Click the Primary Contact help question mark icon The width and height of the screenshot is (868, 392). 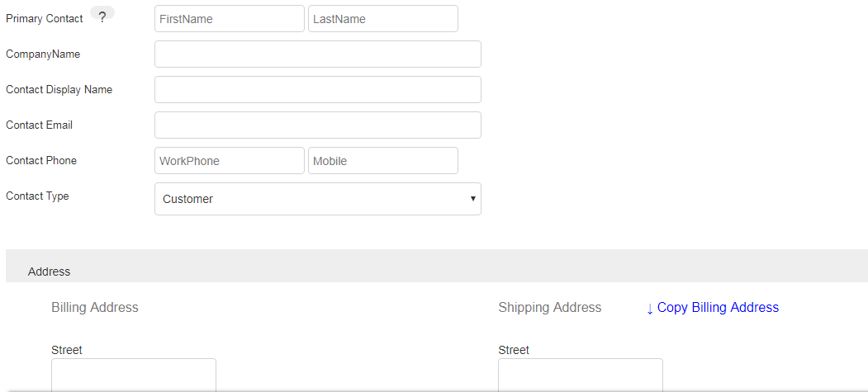coord(102,17)
